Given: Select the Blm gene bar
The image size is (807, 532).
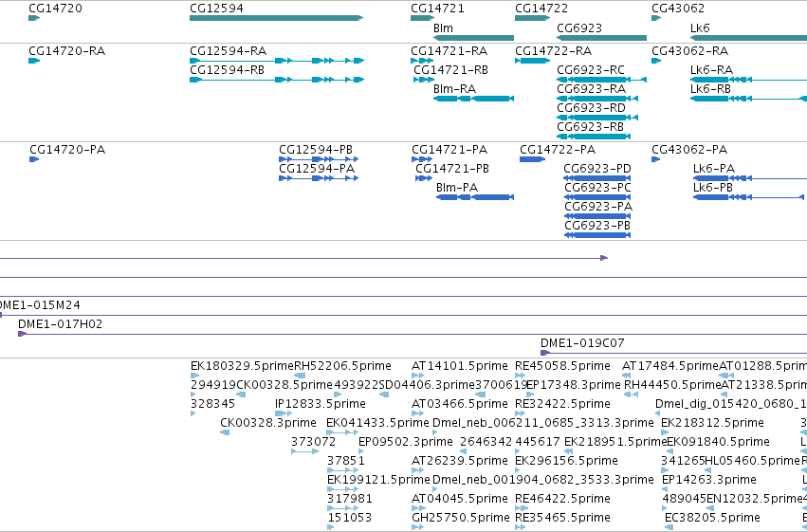Looking at the screenshot, I should [473, 38].
